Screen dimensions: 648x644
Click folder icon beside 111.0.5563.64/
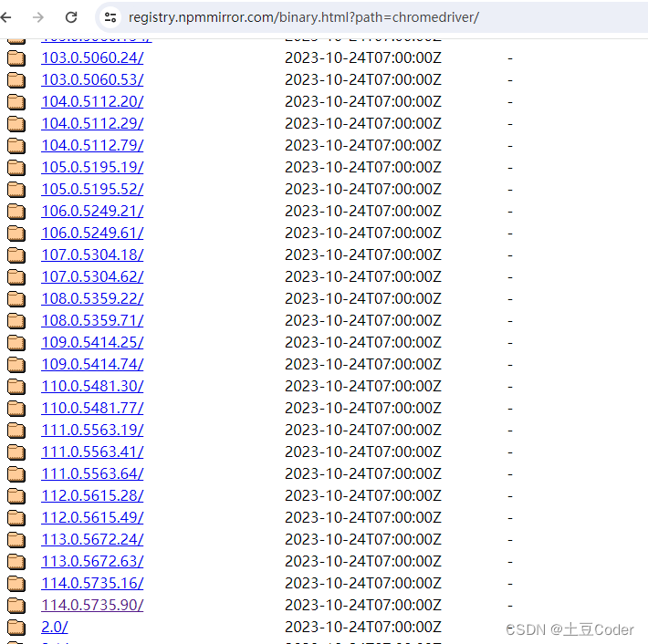16,474
